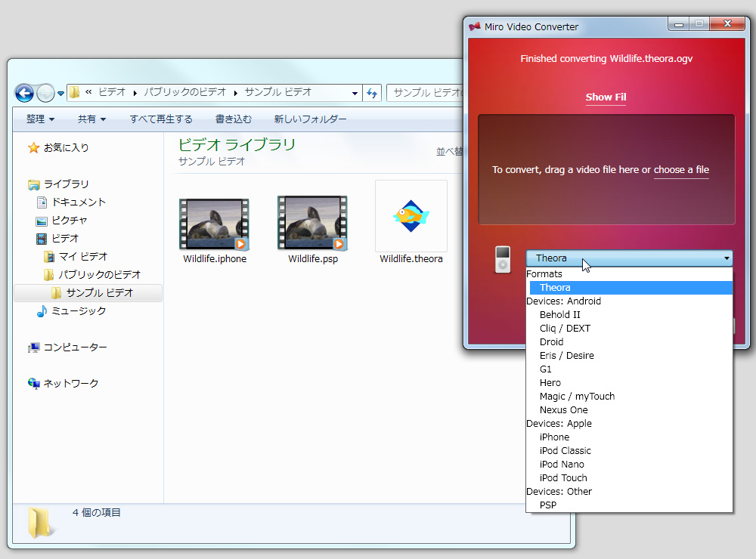Screen dimensions: 756x559
Task: Select the Wildlife.psp video file
Action: 312,223
